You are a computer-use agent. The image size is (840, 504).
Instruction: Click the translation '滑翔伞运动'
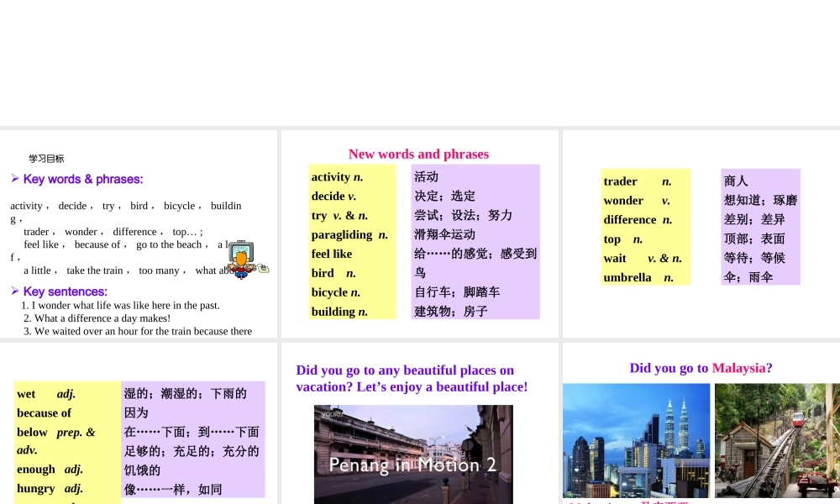[x=444, y=234]
